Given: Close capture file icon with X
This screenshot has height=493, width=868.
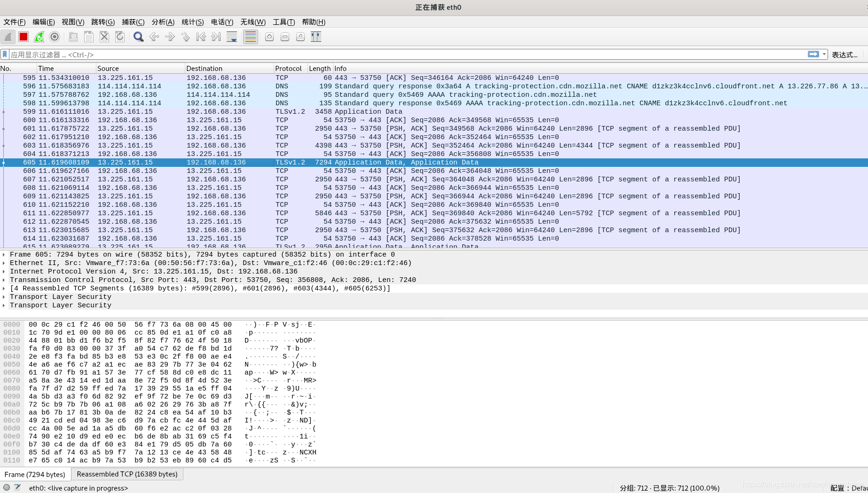Looking at the screenshot, I should click(104, 37).
